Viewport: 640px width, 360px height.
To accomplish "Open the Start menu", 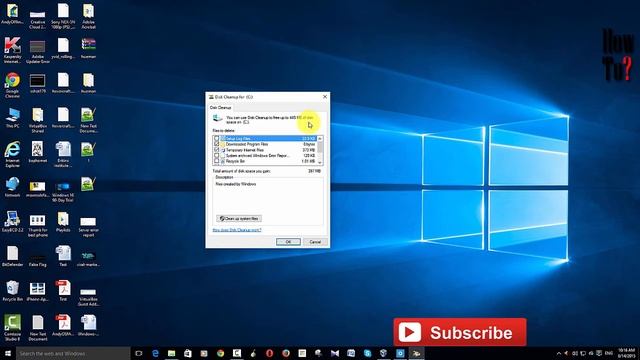I will [8, 353].
